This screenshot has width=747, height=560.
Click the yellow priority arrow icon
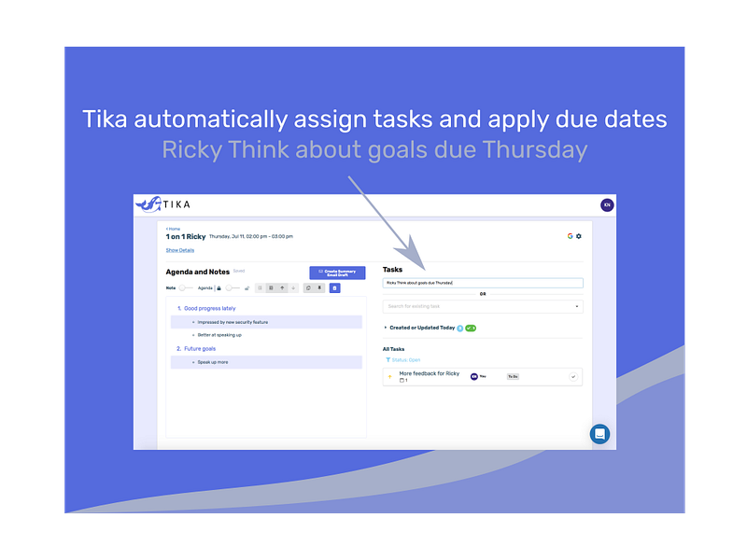pyautogui.click(x=389, y=377)
